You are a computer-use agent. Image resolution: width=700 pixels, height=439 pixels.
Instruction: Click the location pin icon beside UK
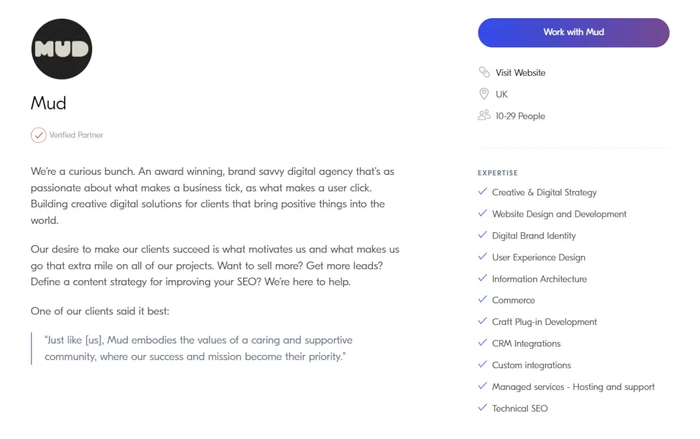(484, 94)
